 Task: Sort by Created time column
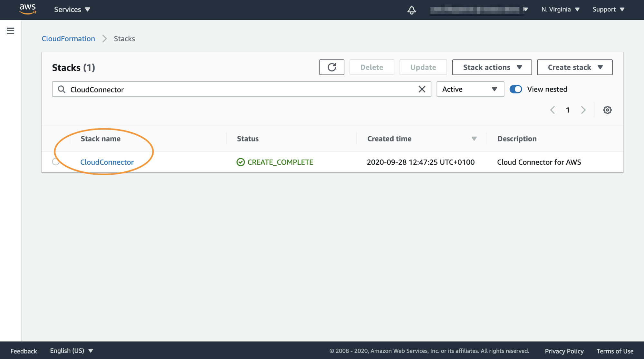pyautogui.click(x=389, y=139)
